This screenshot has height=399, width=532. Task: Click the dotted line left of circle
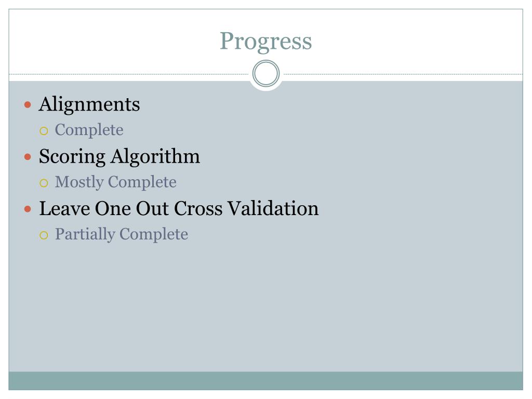pos(129,74)
